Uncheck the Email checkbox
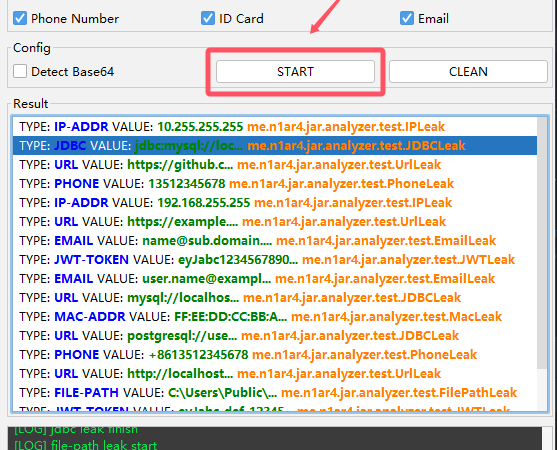The image size is (557, 450). point(407,18)
